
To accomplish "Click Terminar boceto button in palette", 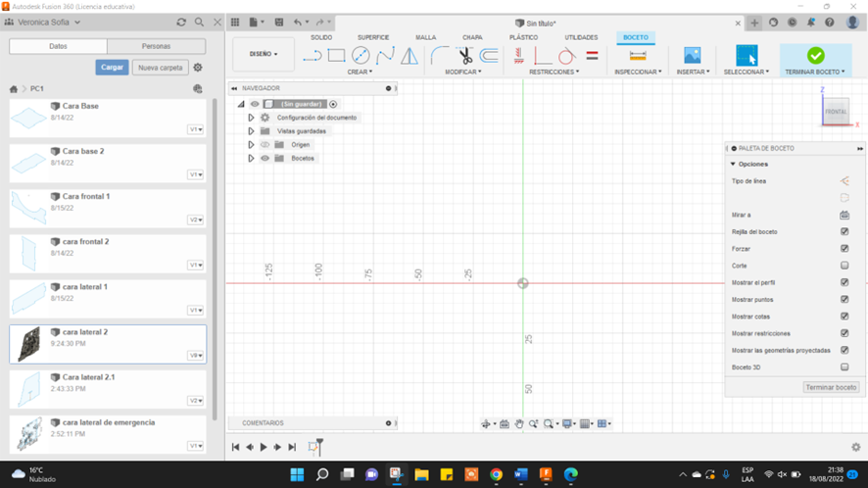I will pyautogui.click(x=831, y=387).
